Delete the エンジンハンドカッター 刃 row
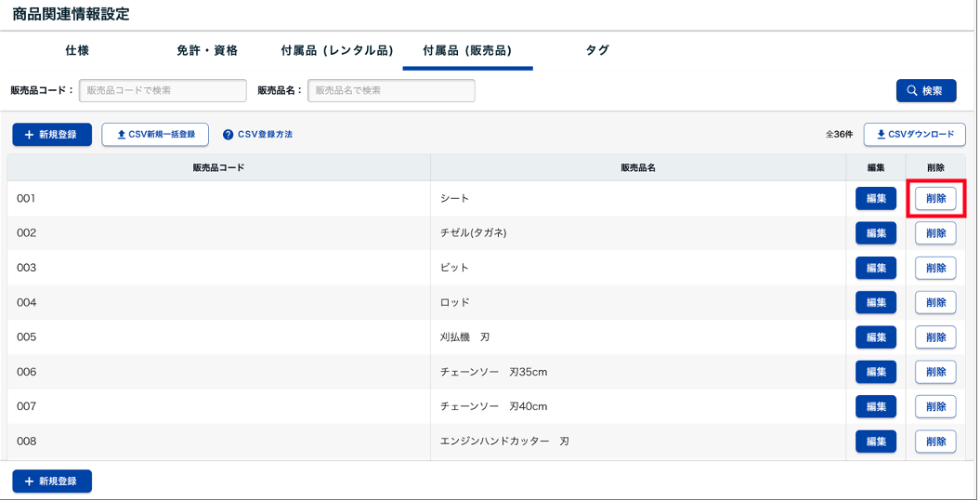This screenshot has height=501, width=980. 935,442
